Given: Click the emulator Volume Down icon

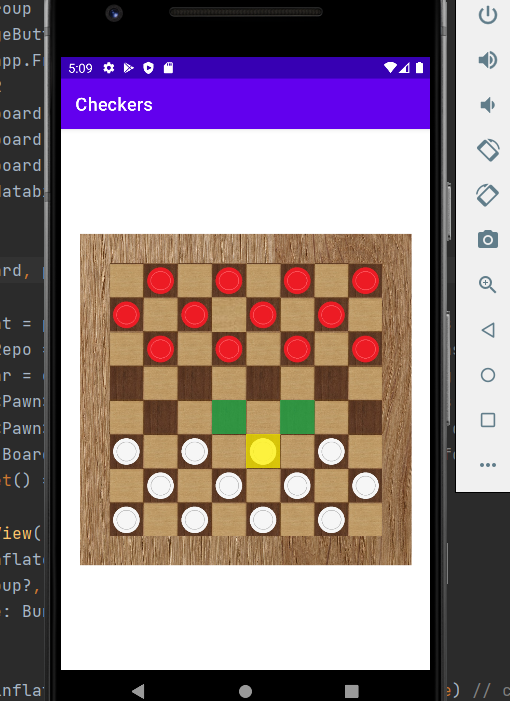Looking at the screenshot, I should [488, 105].
